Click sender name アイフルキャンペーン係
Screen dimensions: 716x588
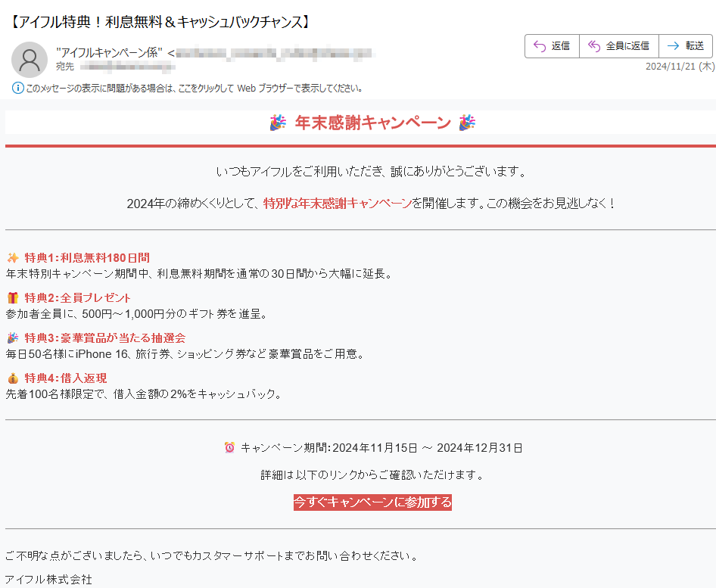point(109,53)
